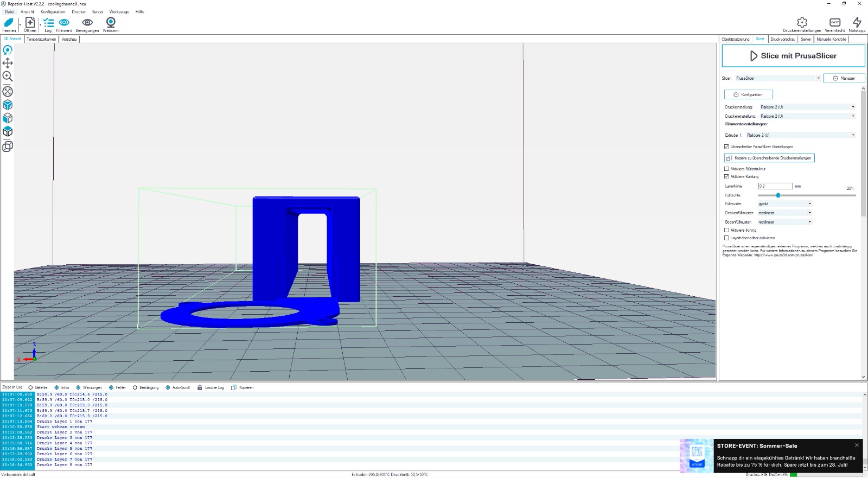868x478 pixels.
Task: Open the Webcam view from toolbar
Action: (x=111, y=22)
